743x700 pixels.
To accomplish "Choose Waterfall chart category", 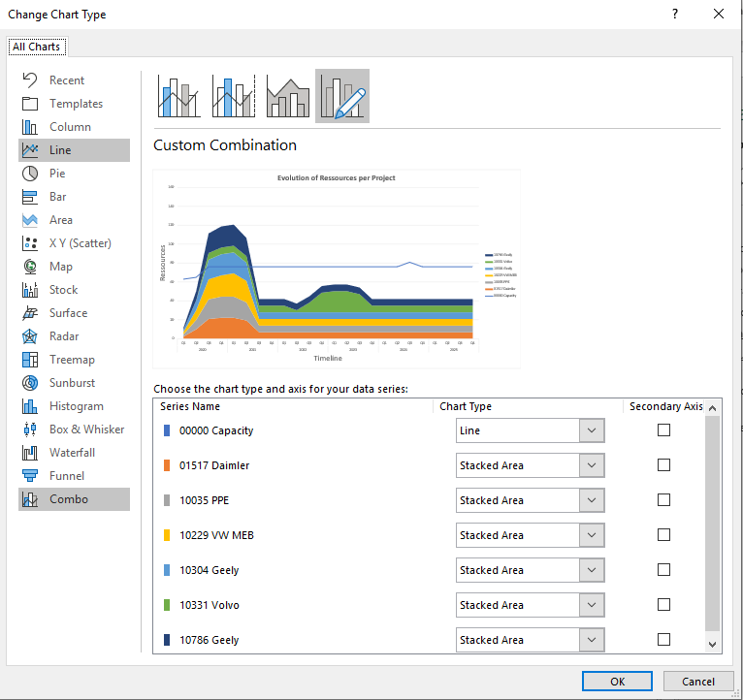I will (74, 453).
